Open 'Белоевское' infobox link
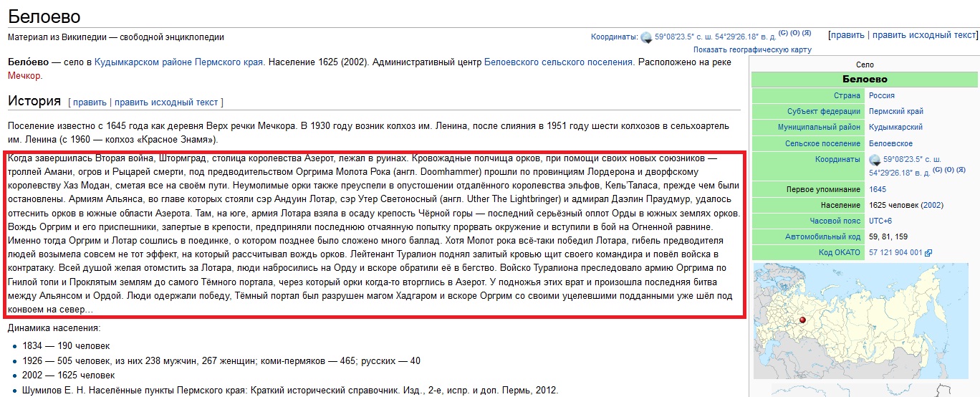This screenshot has height=397, width=980. pyautogui.click(x=892, y=143)
